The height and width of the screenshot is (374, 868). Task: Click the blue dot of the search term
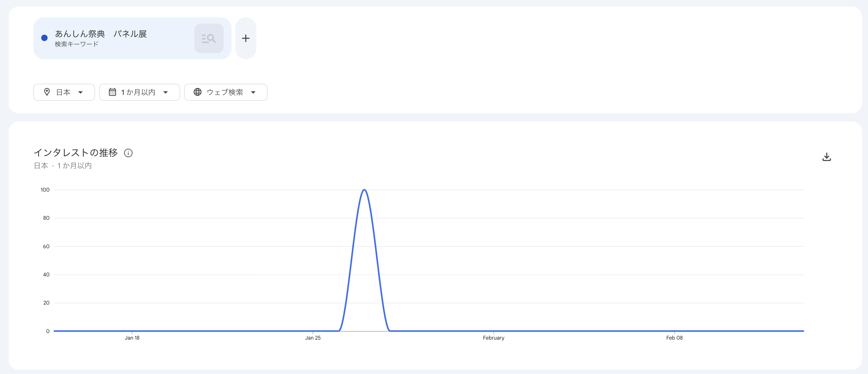[45, 38]
